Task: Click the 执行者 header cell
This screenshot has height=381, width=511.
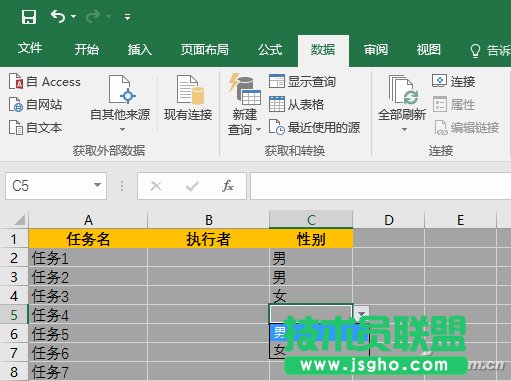Action: (208, 239)
